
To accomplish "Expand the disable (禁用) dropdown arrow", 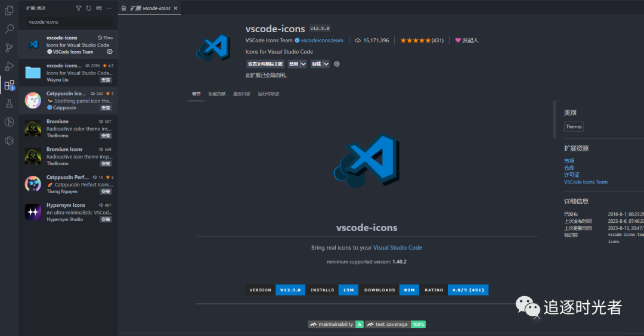I will tap(303, 64).
